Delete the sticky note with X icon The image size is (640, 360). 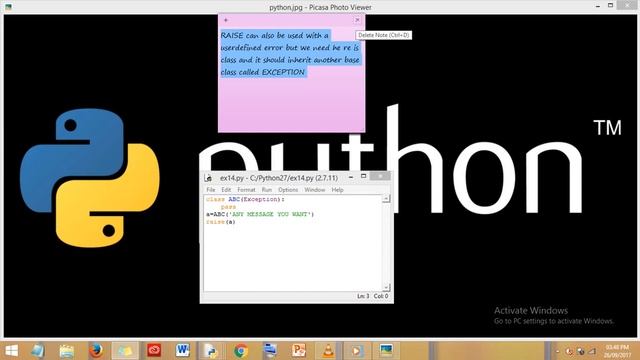click(x=357, y=20)
